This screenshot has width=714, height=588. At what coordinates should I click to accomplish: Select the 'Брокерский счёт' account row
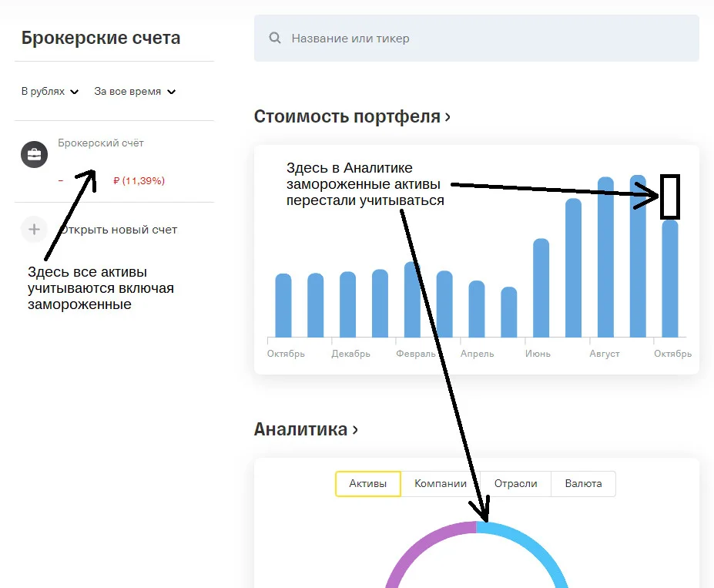(x=114, y=162)
